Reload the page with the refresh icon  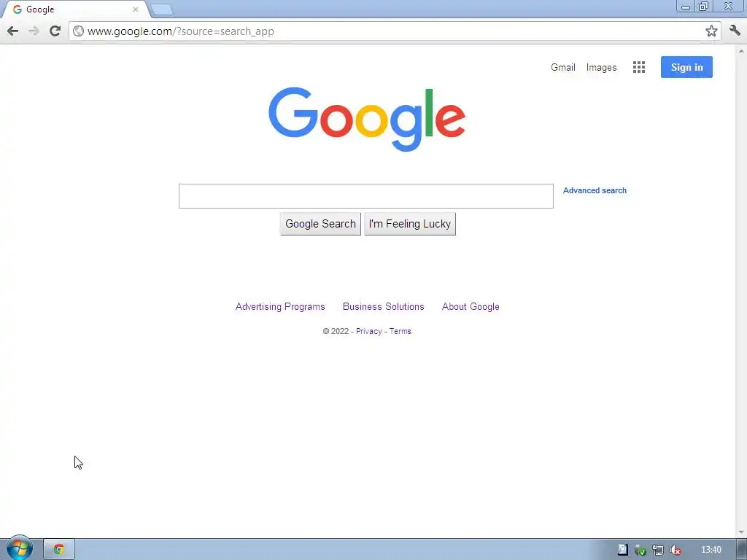pyautogui.click(x=55, y=31)
